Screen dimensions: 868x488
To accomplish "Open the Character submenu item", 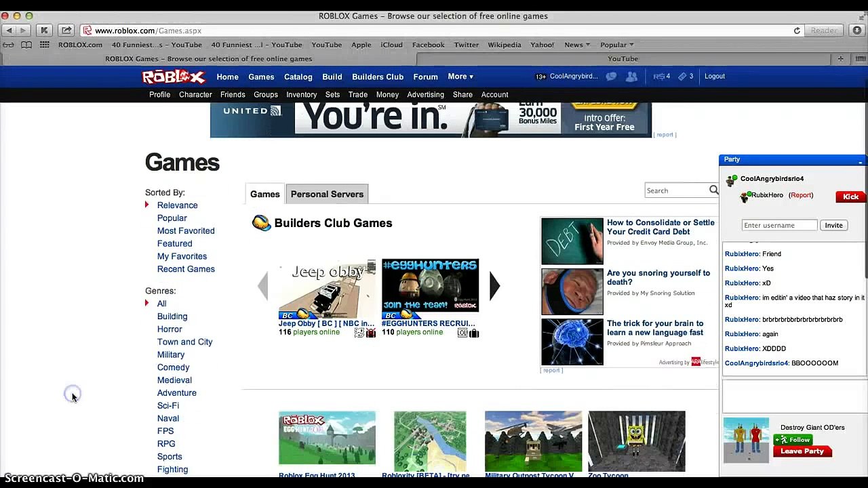I will (x=195, y=95).
